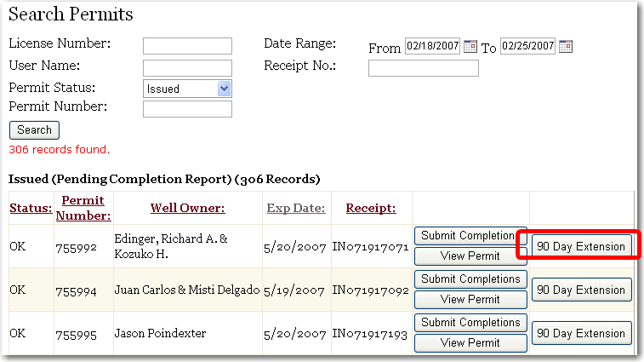View permit for Juan Carlos Delgado

point(470,300)
